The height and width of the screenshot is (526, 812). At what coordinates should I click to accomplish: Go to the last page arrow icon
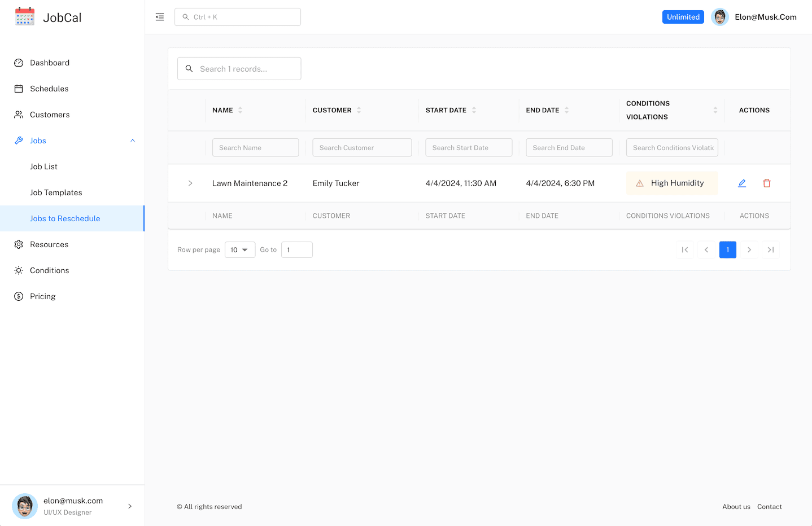pyautogui.click(x=771, y=249)
